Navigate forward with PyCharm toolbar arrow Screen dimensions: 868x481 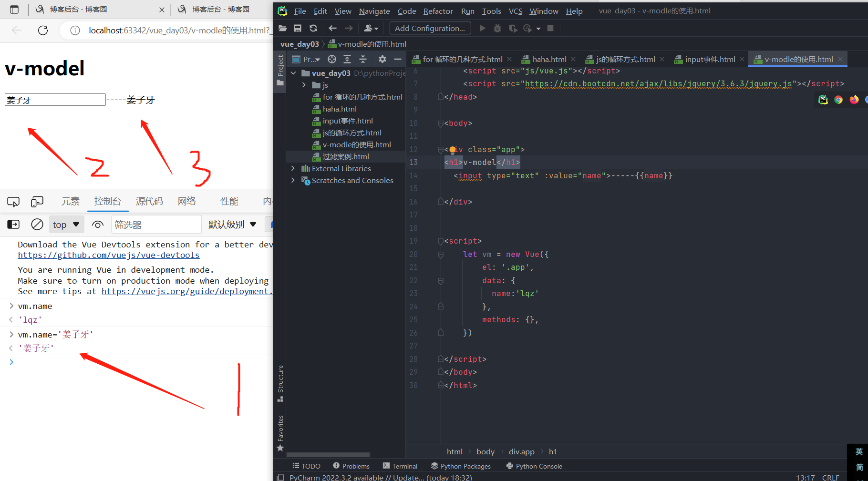click(349, 29)
